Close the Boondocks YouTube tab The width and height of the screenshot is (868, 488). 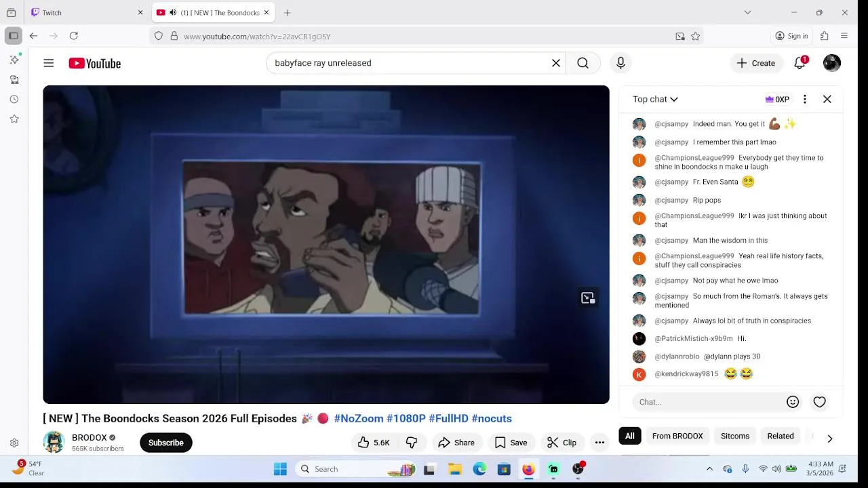(x=267, y=12)
